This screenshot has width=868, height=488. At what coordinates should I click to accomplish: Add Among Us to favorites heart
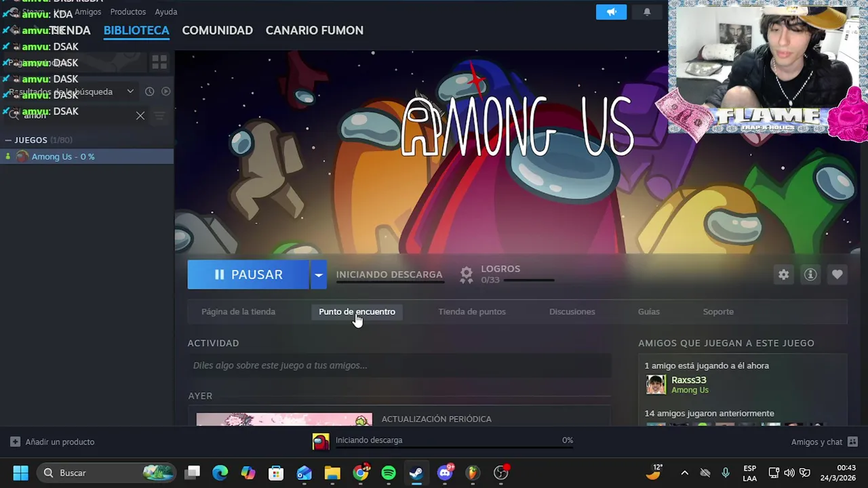(837, 274)
